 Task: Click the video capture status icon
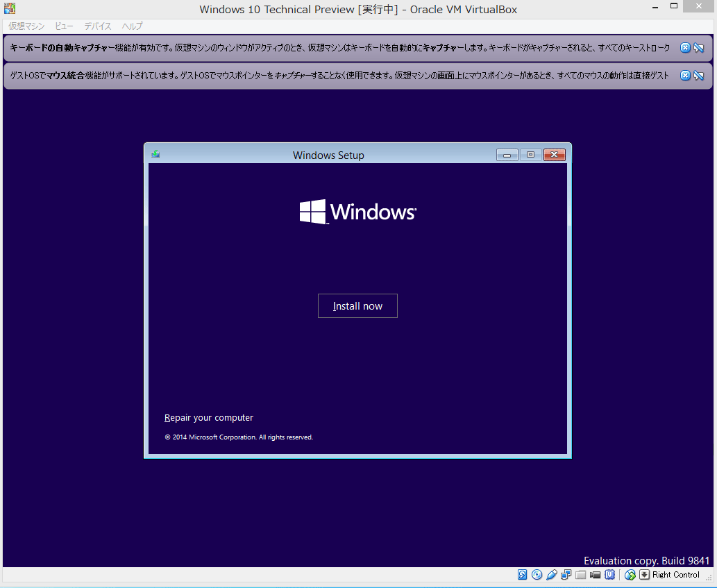(x=595, y=575)
